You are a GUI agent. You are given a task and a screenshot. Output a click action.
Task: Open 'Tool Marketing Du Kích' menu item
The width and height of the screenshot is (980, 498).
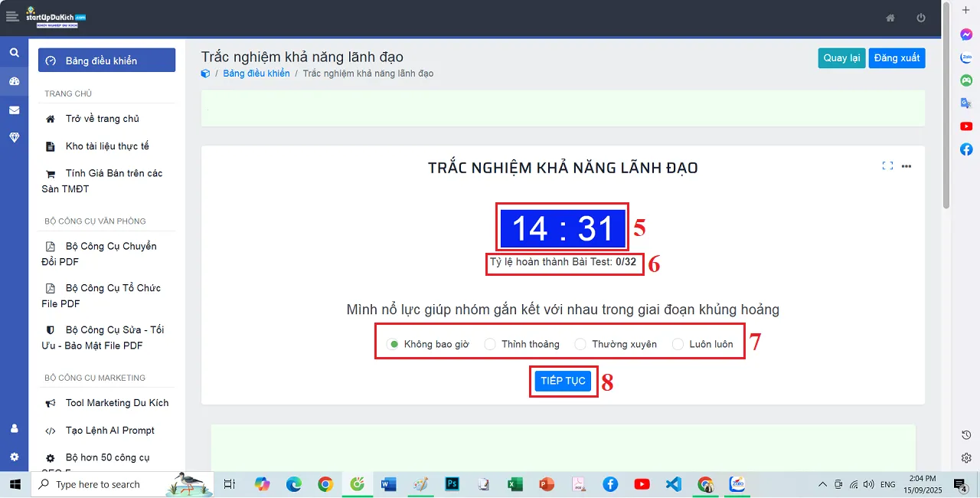pyautogui.click(x=106, y=403)
